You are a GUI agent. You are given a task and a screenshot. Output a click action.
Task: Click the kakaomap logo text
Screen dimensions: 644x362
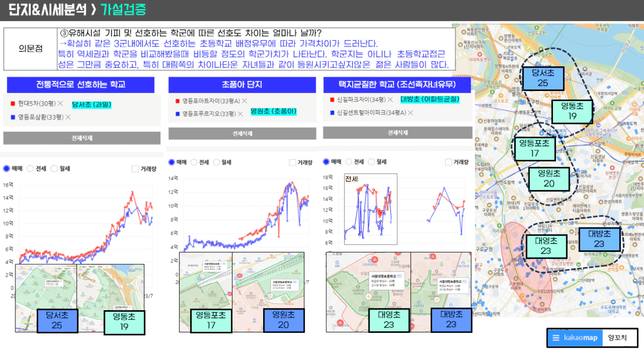pos(580,338)
